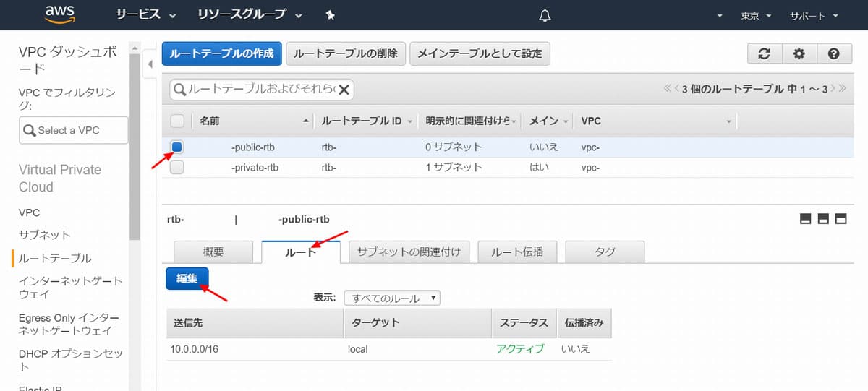Viewport: 868px width, 391px height.
Task: Open the help question mark icon
Action: tap(833, 53)
